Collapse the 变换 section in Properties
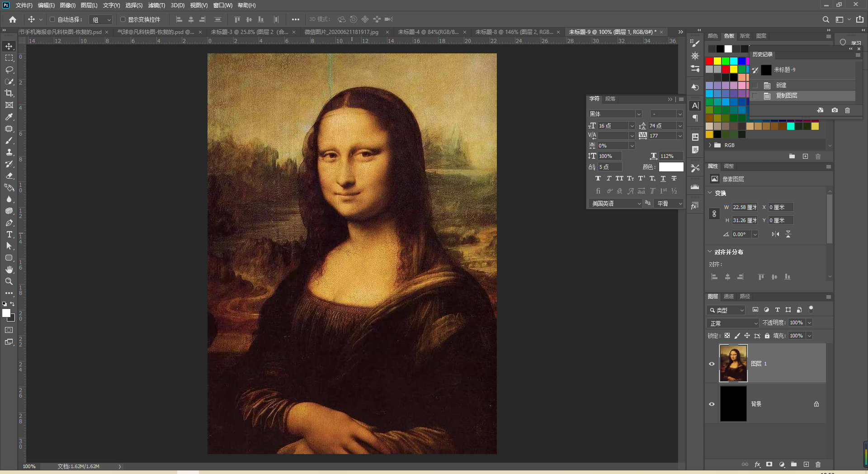The height and width of the screenshot is (474, 868). click(710, 193)
